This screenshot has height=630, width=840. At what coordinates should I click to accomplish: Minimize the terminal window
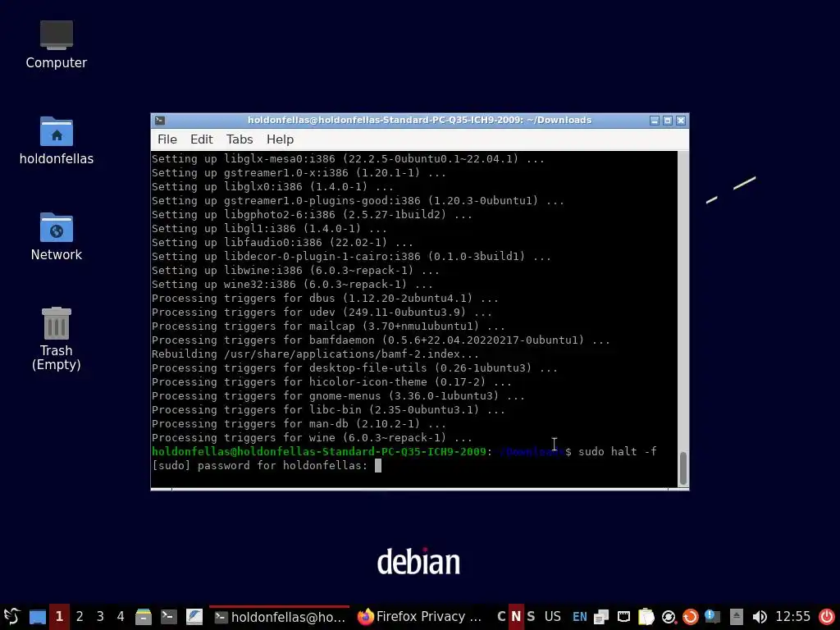(654, 121)
